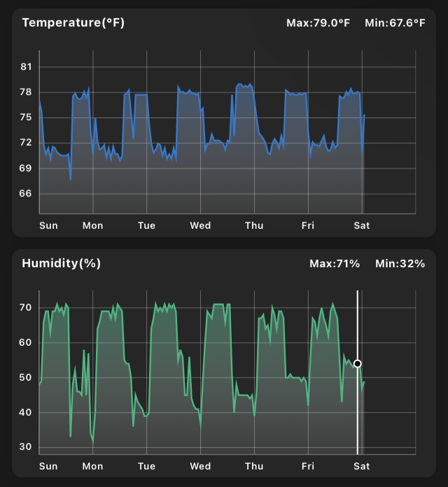The height and width of the screenshot is (487, 448).
Task: Click the Wed label on humidity chart
Action: pos(200,466)
